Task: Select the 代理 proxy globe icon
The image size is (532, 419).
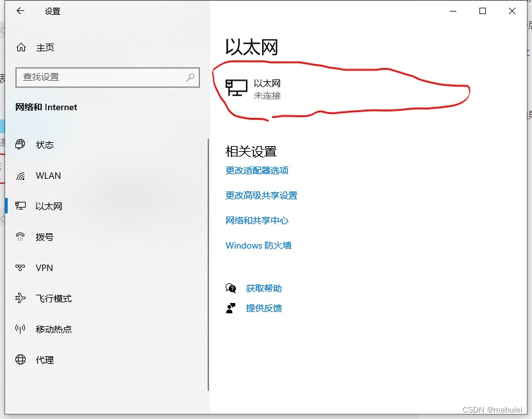Action: (21, 359)
